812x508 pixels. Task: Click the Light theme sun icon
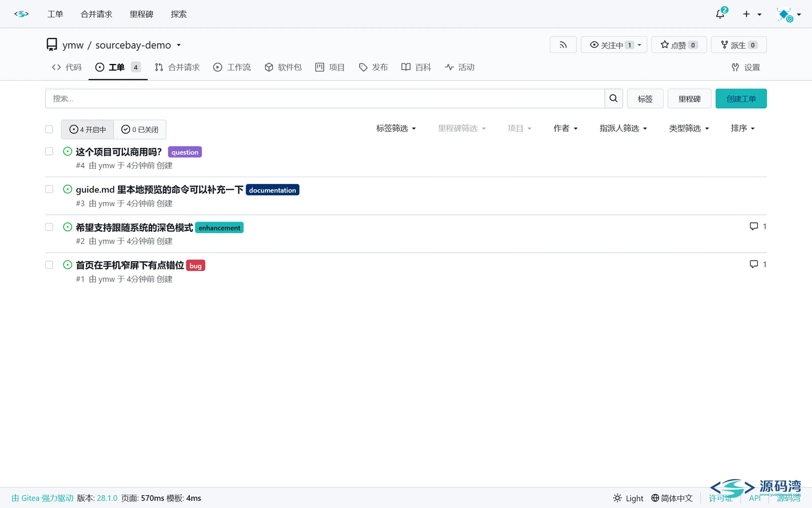(617, 498)
